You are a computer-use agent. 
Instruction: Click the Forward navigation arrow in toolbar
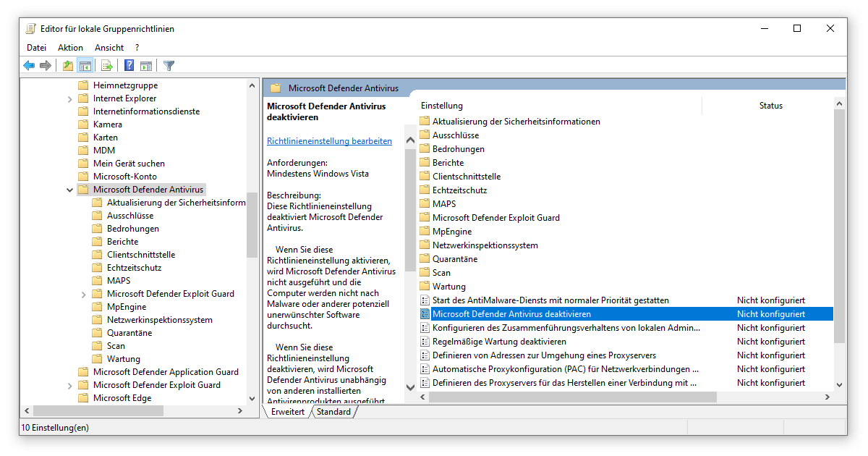45,65
